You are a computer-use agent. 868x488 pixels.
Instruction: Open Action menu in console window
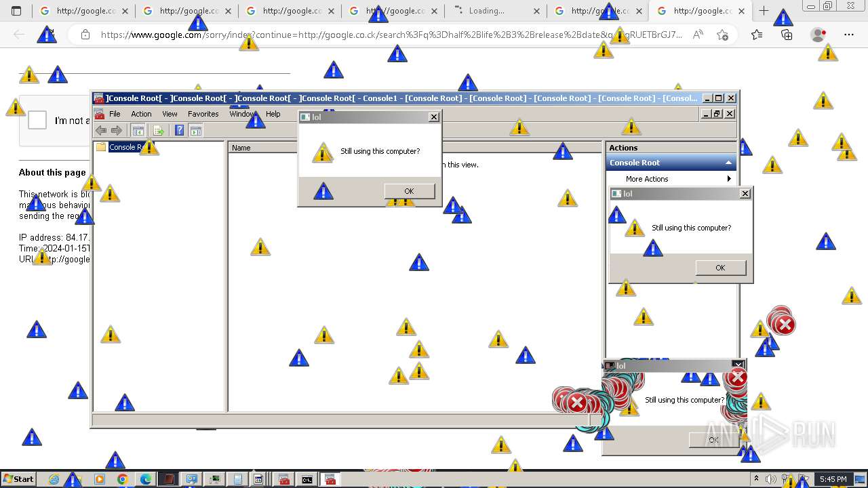click(141, 114)
